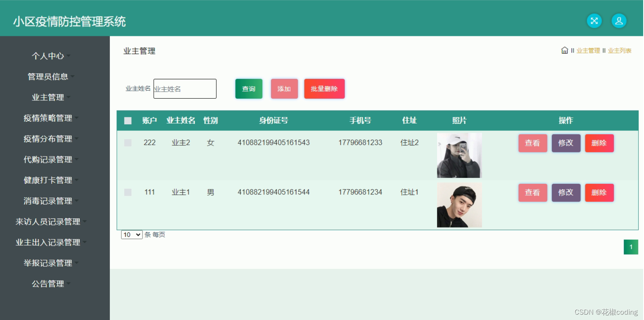644x320 pixels.
Task: Focus the 业主姓名 search input field
Action: tap(185, 89)
